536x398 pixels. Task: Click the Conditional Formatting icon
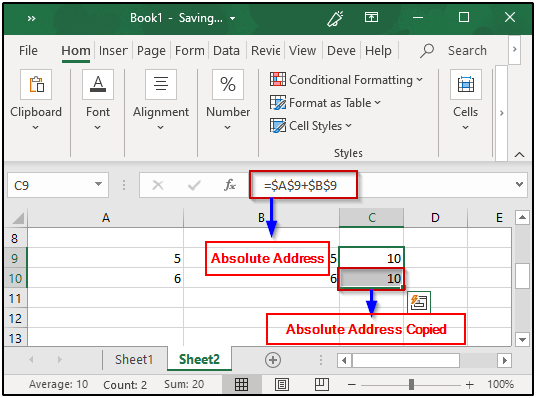coord(278,79)
